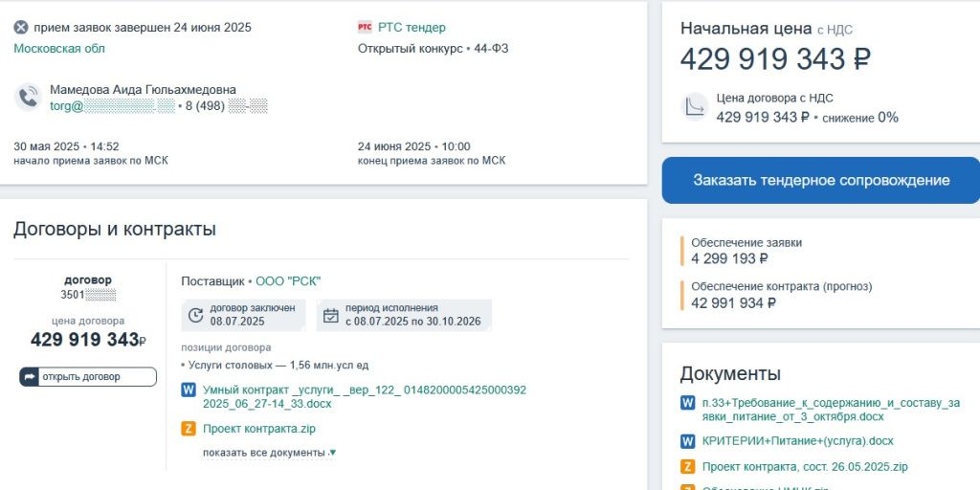Click the zip icon beside Проект контракта.zip

click(189, 429)
